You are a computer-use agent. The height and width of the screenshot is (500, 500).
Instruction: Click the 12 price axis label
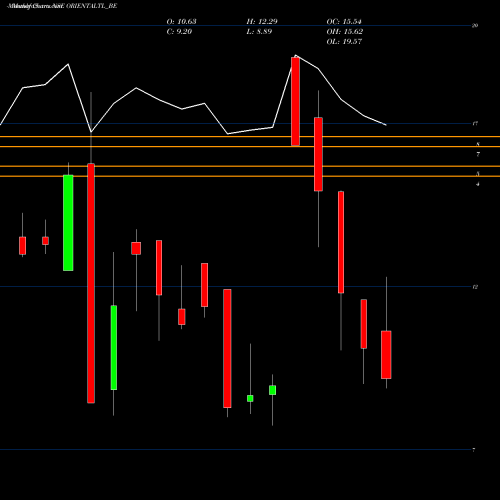[x=475, y=287]
